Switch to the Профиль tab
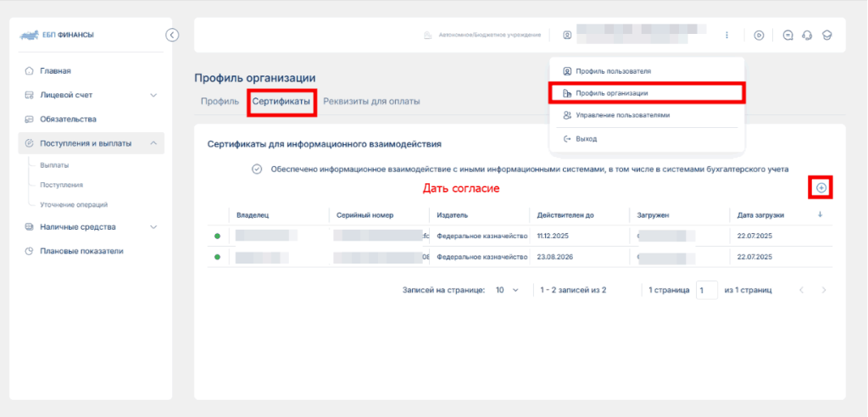The image size is (868, 417). coord(220,102)
